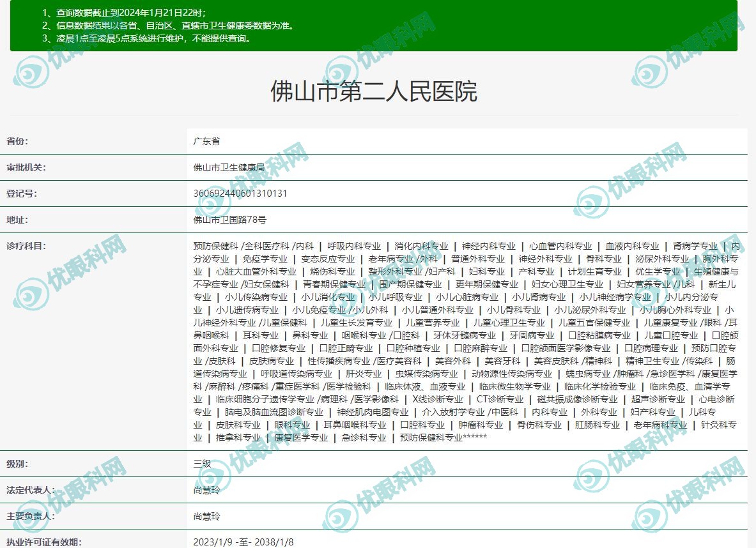Image resolution: width=756 pixels, height=548 pixels.
Task: Click 呼吸内科专业 in the department list
Action: [354, 246]
